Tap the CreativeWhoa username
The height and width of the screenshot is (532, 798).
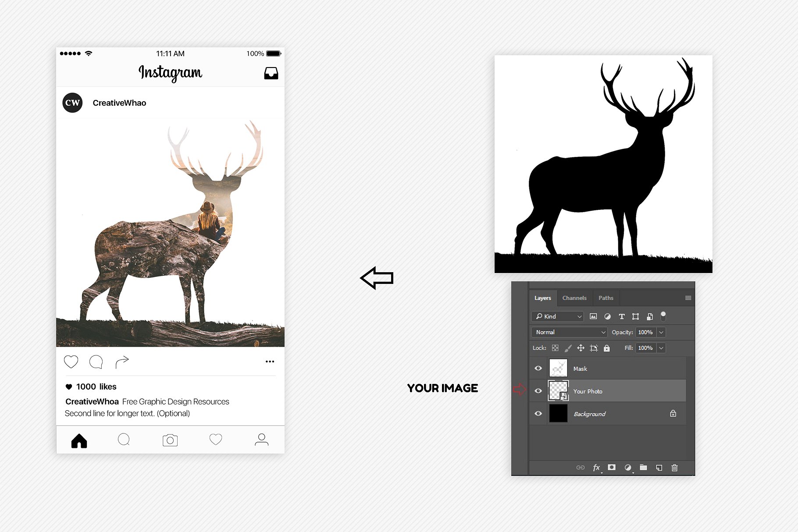click(119, 102)
